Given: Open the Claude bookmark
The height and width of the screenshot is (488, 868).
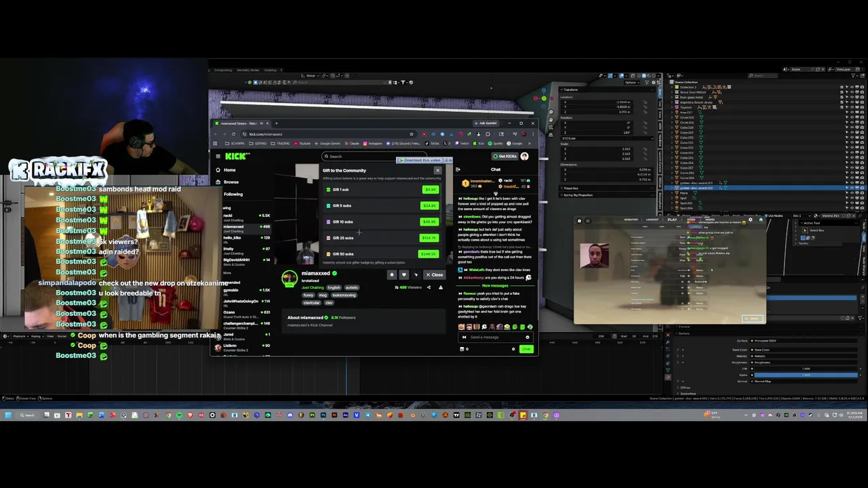Looking at the screenshot, I should tap(352, 144).
